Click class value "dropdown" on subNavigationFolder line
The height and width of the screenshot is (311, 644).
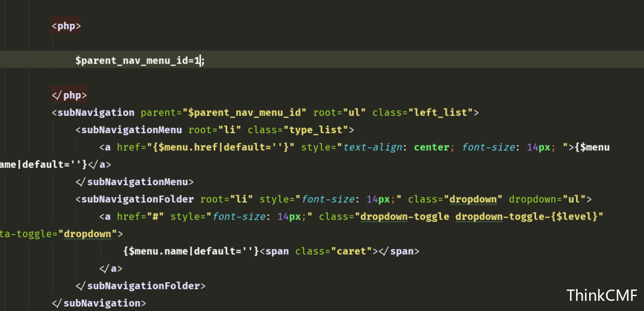[473, 199]
